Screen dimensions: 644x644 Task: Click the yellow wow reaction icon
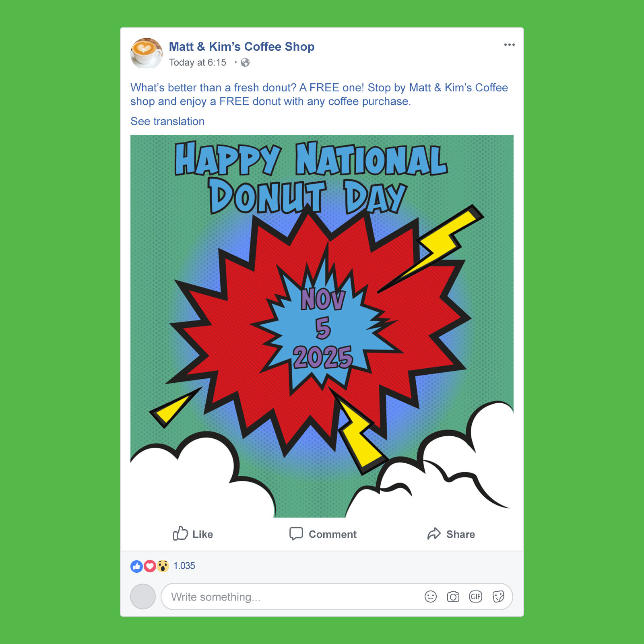[x=163, y=566]
